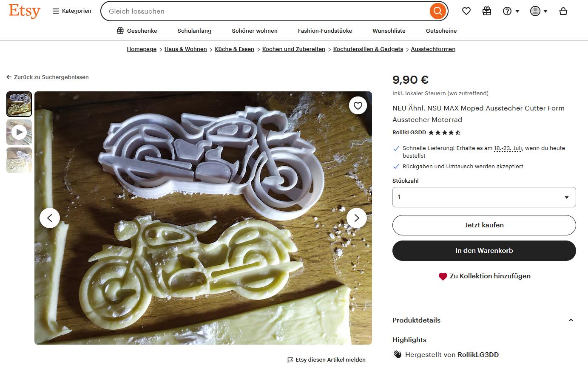The width and height of the screenshot is (588, 368).
Task: Open the Kategorien menu
Action: pos(72,11)
